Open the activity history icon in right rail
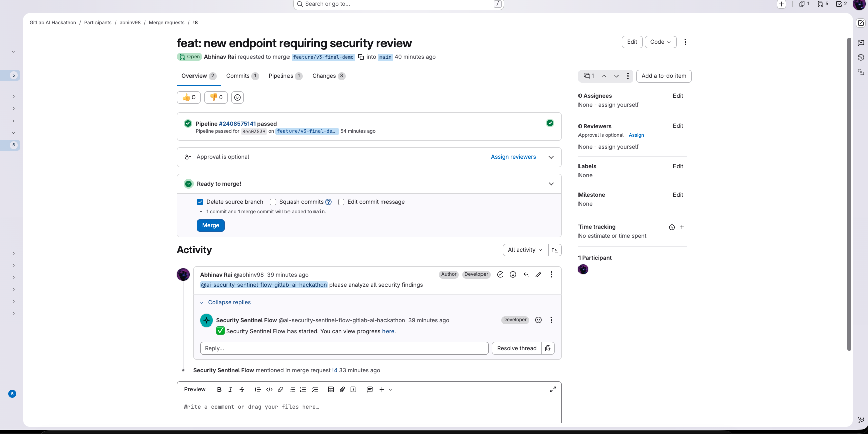 [x=861, y=57]
